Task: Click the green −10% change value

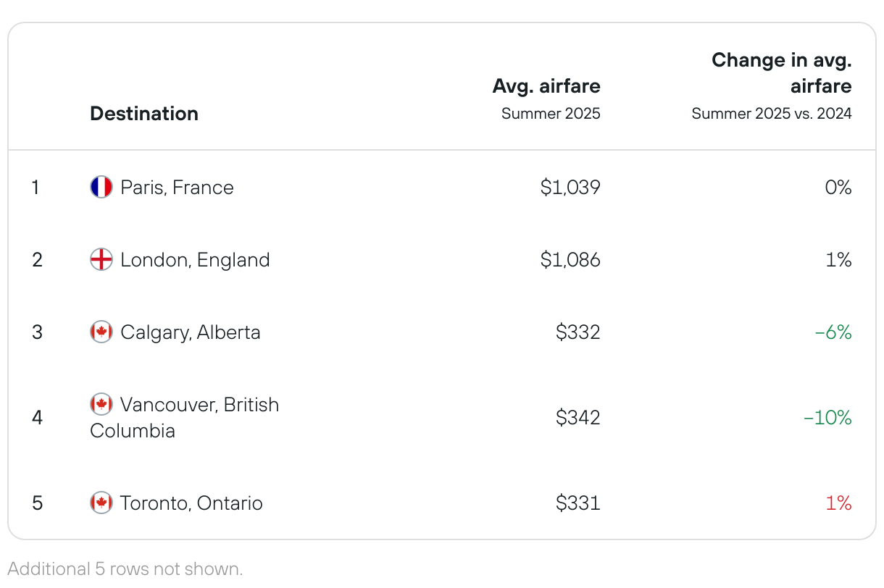Action: pyautogui.click(x=827, y=418)
